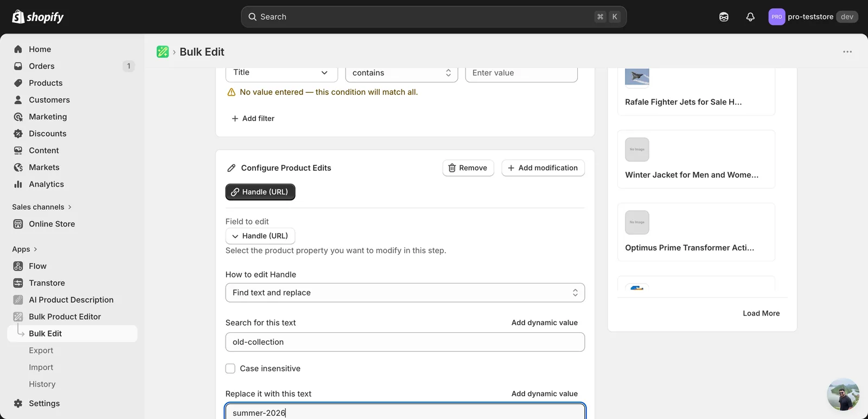The image size is (868, 419).
Task: Open the Products section
Action: 72,83
